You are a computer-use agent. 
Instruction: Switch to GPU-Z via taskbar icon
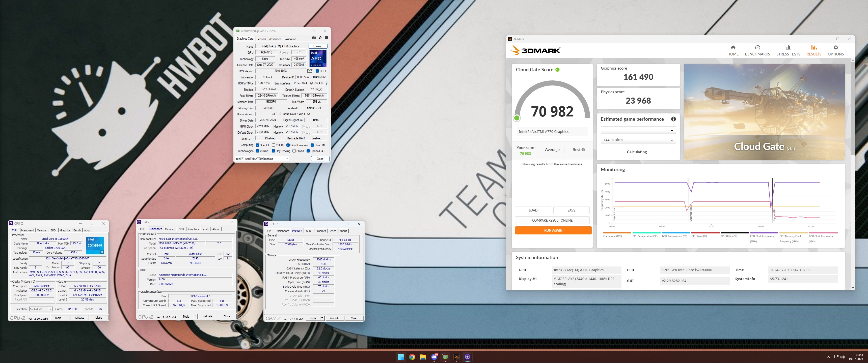(445, 357)
